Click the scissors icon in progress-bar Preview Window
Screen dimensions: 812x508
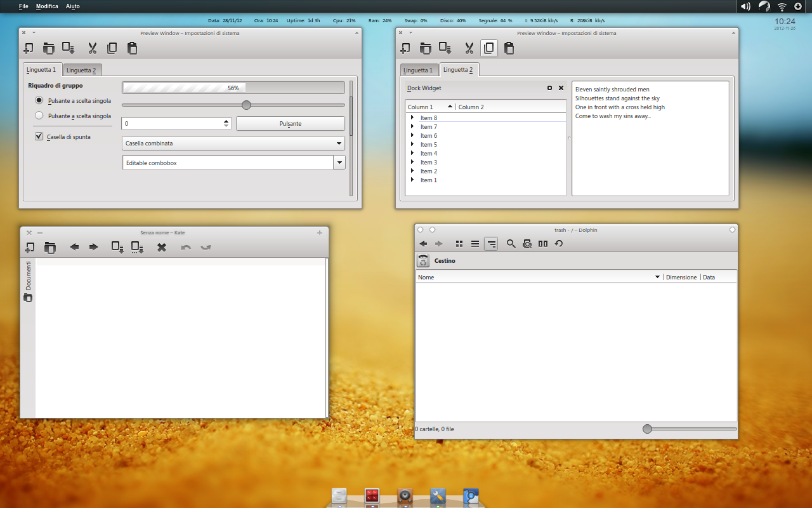pos(92,48)
